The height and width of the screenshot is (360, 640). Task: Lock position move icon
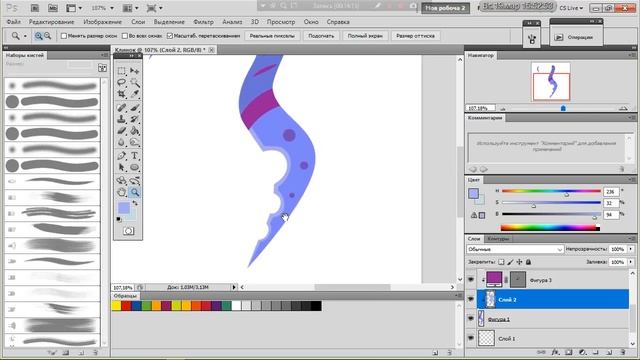519,262
